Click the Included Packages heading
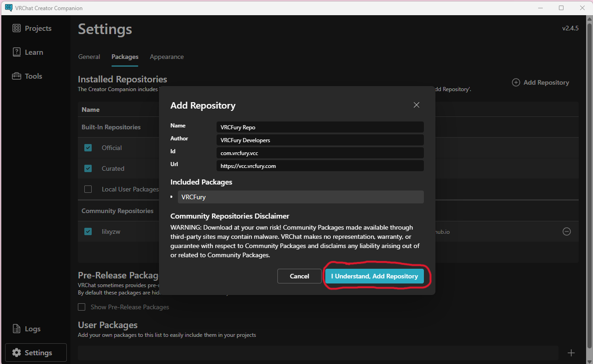The width and height of the screenshot is (593, 364). (201, 182)
